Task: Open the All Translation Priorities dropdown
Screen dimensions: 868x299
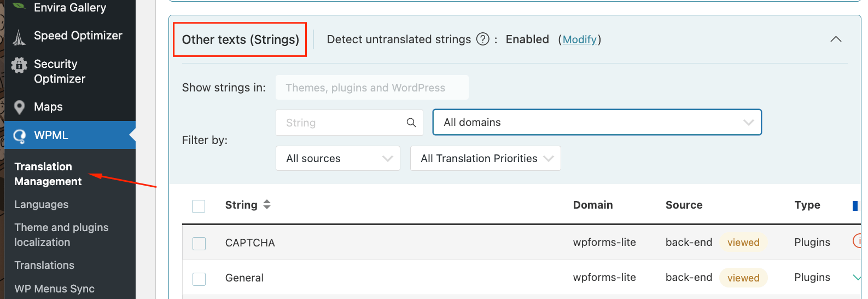Action: (486, 158)
